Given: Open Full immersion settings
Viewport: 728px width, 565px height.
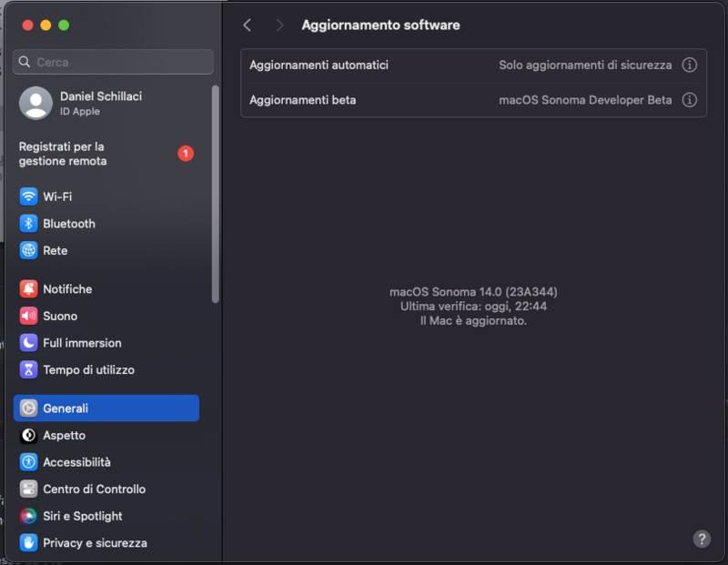Looking at the screenshot, I should click(x=76, y=343).
